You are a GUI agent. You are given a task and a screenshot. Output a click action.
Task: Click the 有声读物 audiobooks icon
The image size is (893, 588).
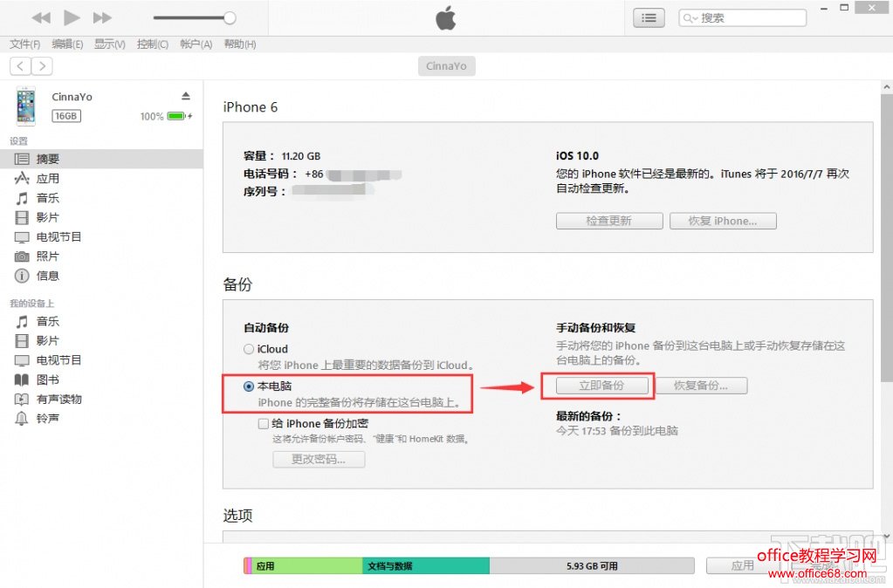(x=22, y=399)
